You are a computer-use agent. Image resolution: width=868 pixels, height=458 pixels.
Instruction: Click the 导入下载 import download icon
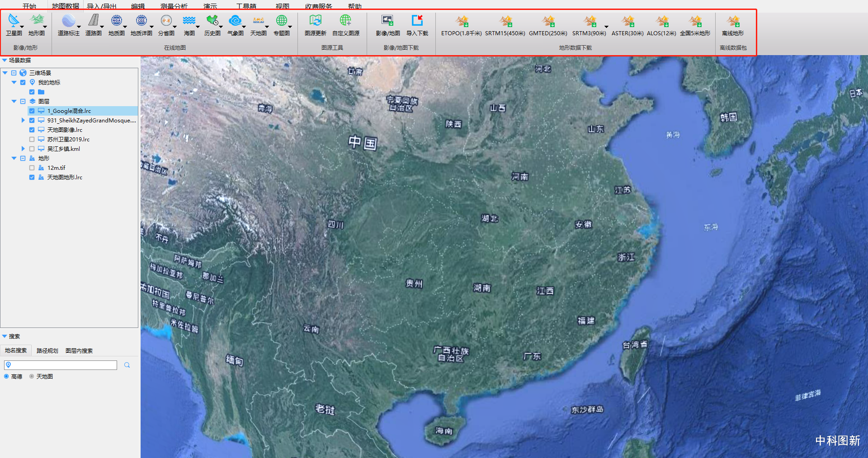pos(417,20)
